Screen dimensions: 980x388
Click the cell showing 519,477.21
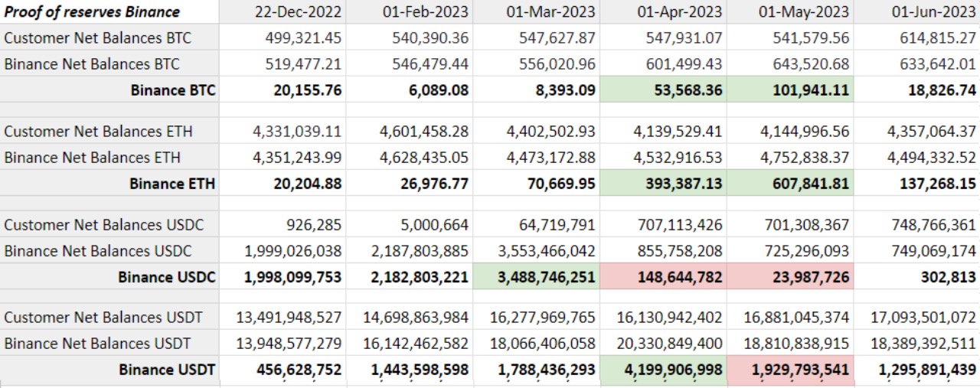click(x=282, y=64)
